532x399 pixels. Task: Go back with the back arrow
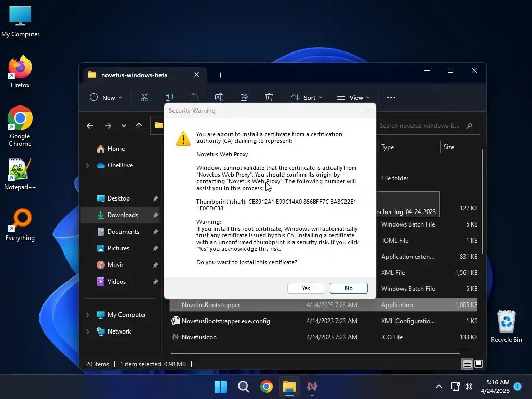coord(90,126)
